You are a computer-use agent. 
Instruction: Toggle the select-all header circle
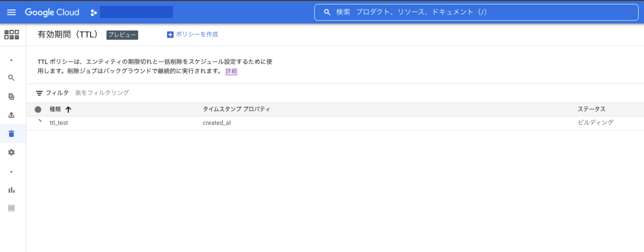(38, 109)
